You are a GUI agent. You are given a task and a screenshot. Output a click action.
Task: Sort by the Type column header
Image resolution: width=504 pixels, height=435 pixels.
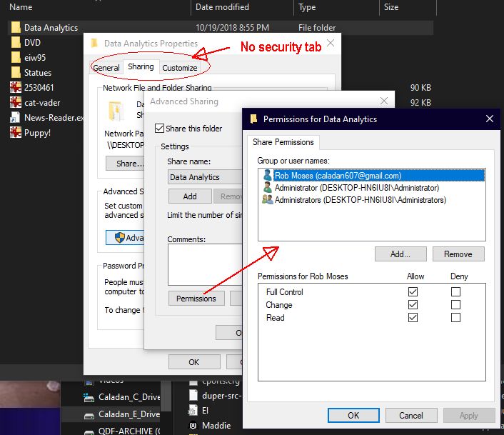(307, 7)
